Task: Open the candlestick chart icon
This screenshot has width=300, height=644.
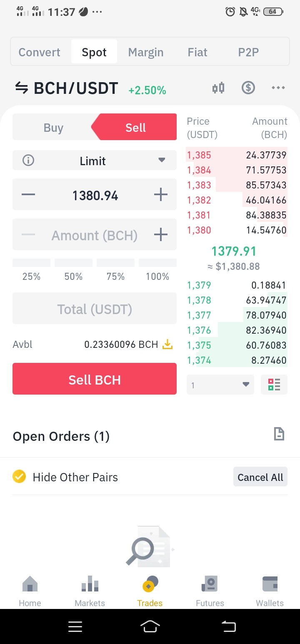Action: click(x=218, y=88)
